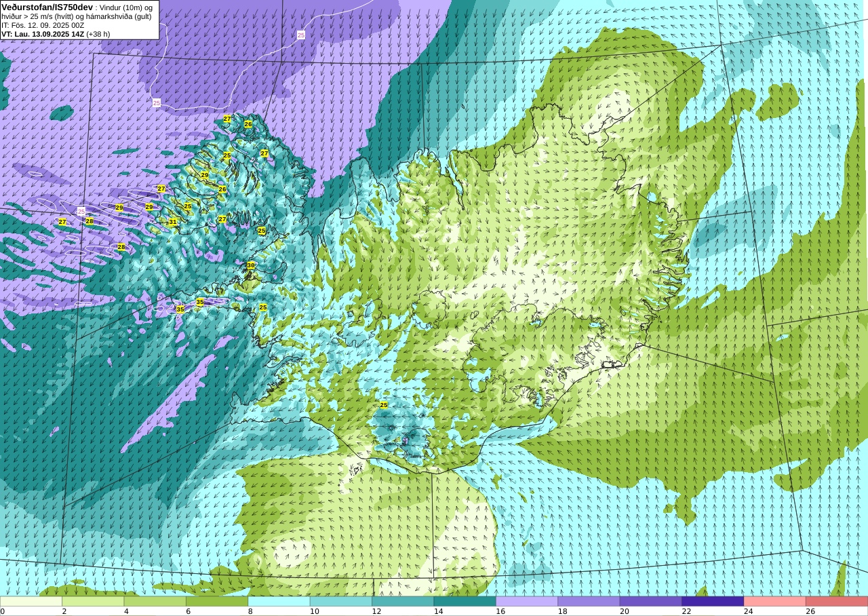Choose the 6–8 m/s olive green swatch

click(x=217, y=601)
